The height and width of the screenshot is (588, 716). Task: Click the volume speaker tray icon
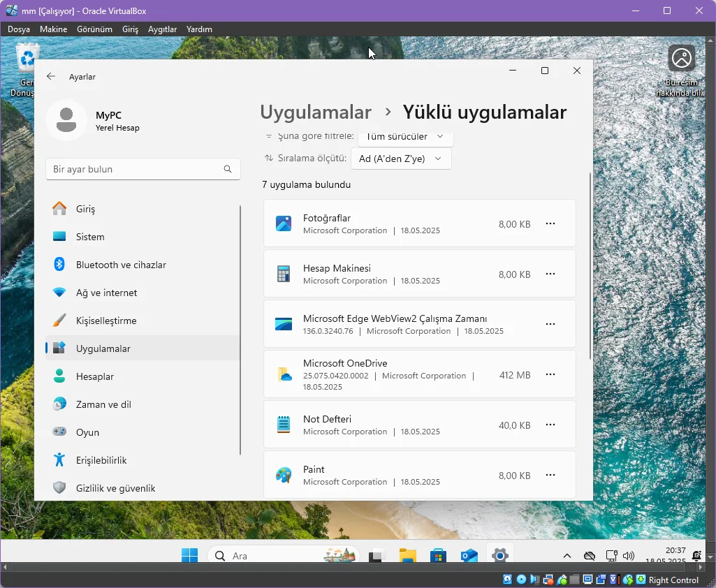click(629, 556)
